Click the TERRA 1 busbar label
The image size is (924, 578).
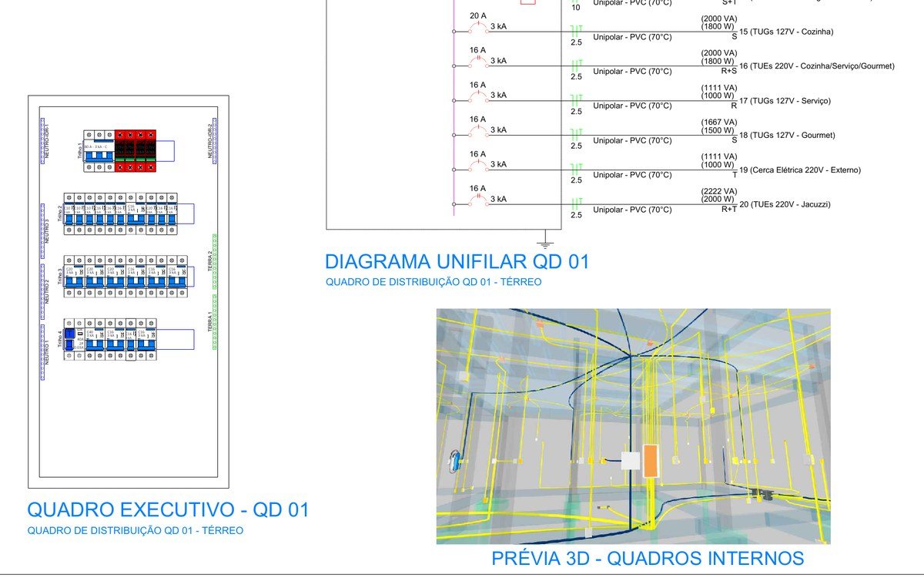[209, 322]
